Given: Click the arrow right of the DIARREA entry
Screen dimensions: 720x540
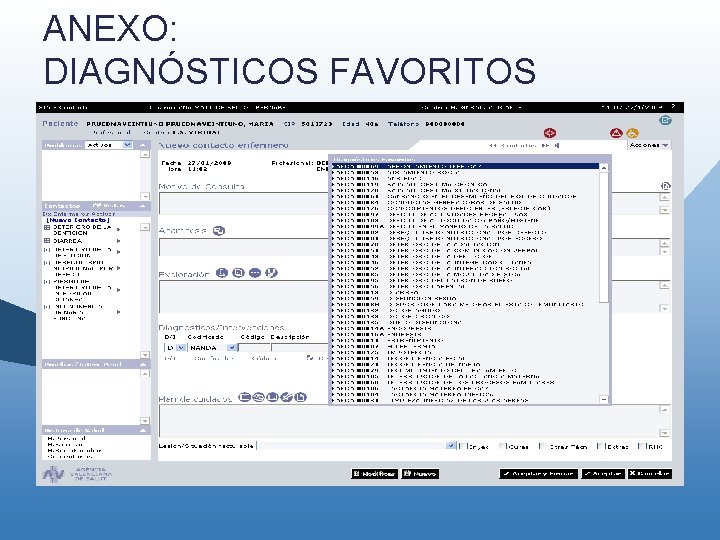Looking at the screenshot, I should pyautogui.click(x=118, y=241).
